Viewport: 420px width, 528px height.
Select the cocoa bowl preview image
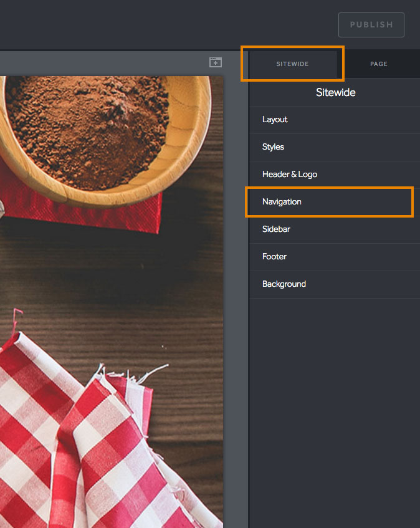(112, 302)
